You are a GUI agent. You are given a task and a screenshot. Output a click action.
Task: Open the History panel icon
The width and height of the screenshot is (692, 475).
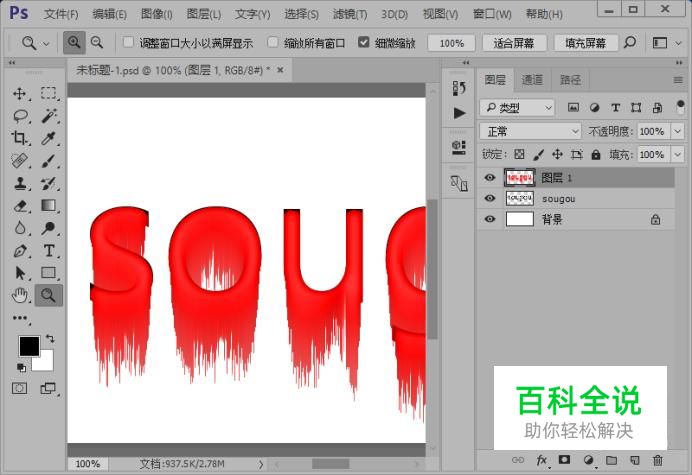tap(459, 88)
